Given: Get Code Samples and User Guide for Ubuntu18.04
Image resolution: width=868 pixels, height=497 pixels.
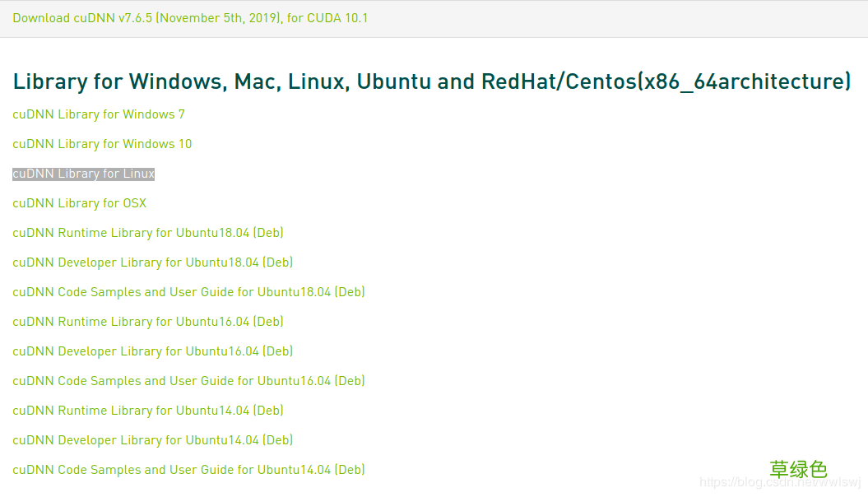Looking at the screenshot, I should [188, 291].
